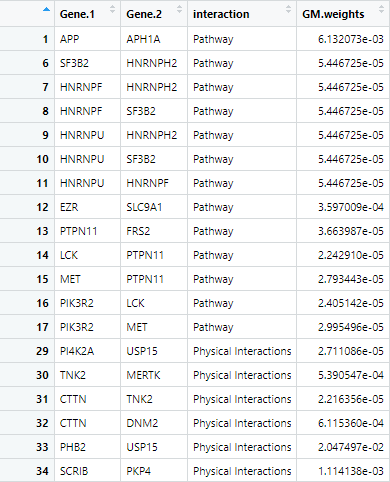Select row number 12 index
This screenshot has height=482, width=390.
(42, 207)
